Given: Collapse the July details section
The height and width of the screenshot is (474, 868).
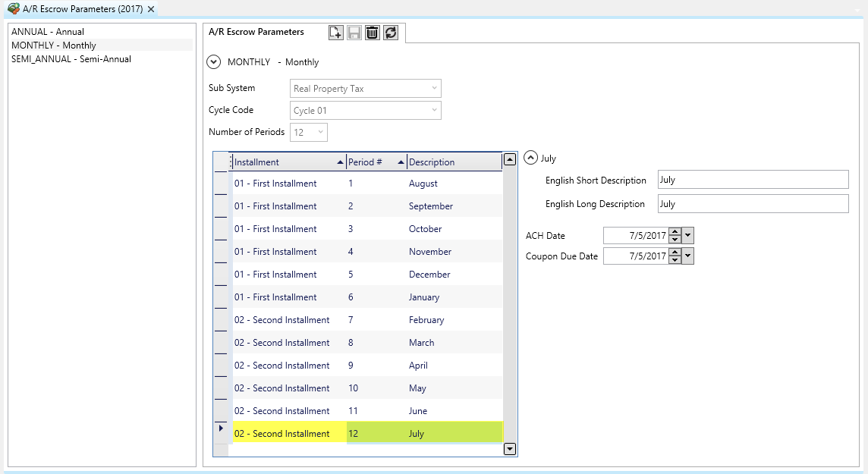Looking at the screenshot, I should (531, 159).
